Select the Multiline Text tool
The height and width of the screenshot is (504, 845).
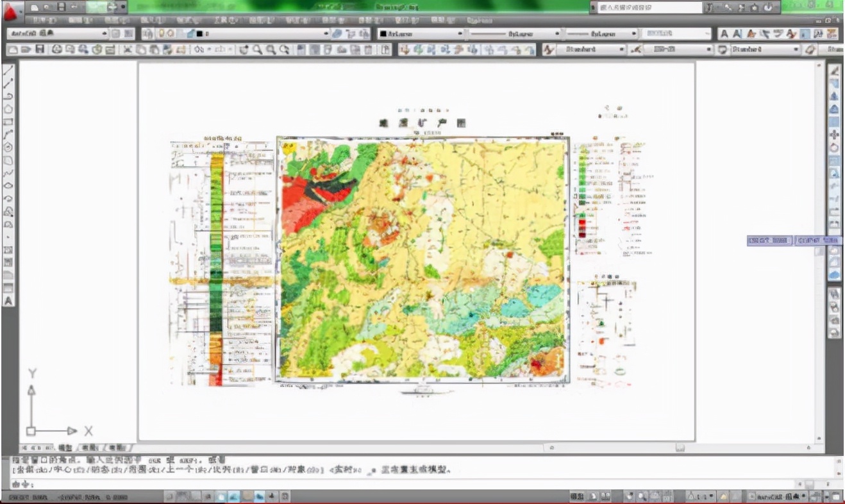click(x=9, y=301)
